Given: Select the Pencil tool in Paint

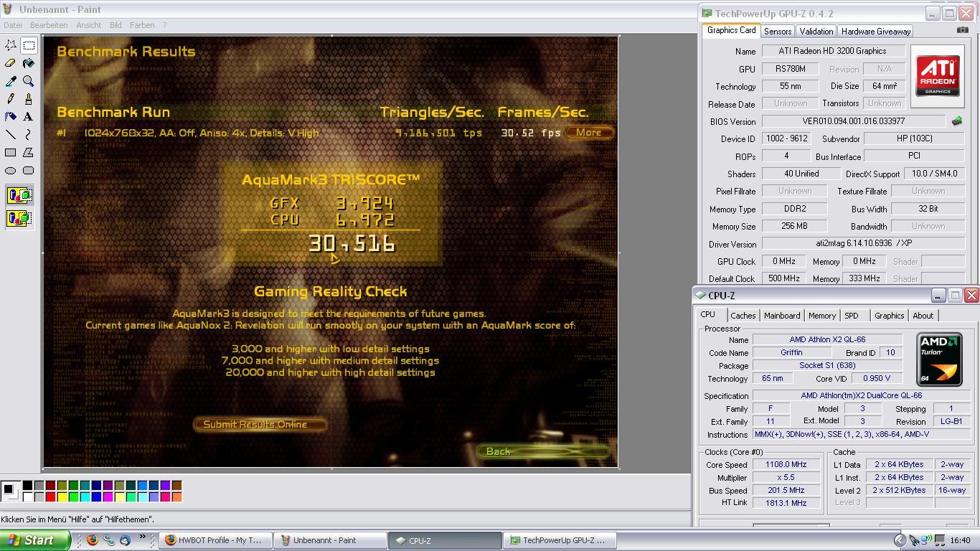Looking at the screenshot, I should pos(11,98).
